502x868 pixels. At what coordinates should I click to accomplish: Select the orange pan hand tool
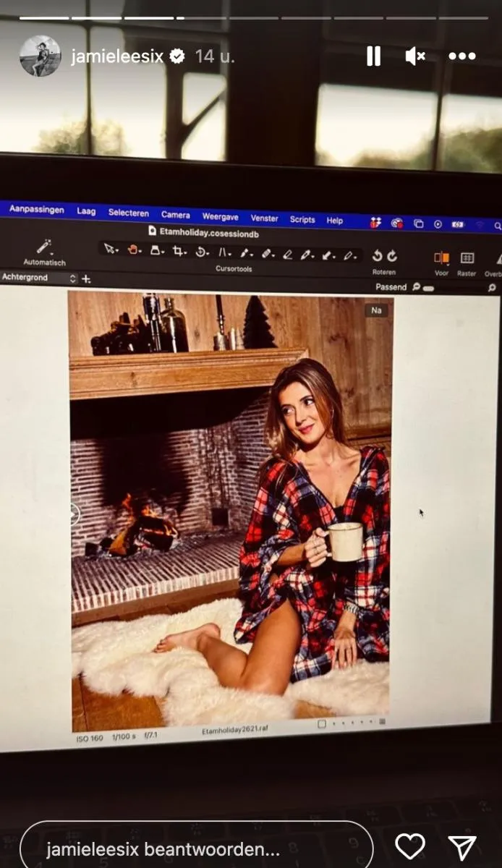pyautogui.click(x=134, y=250)
